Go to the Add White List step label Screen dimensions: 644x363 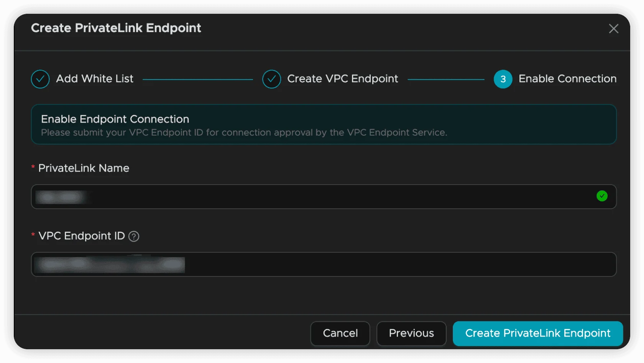click(x=95, y=79)
